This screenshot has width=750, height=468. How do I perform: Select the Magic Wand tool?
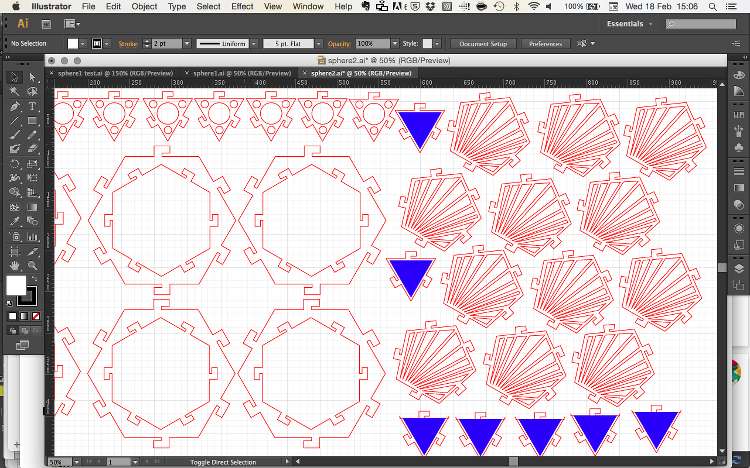[x=14, y=92]
